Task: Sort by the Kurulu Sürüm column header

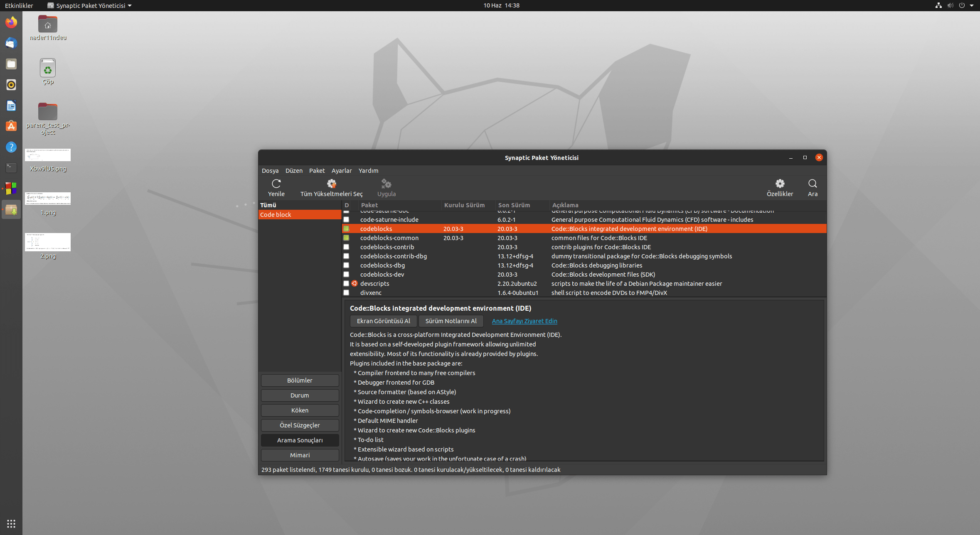Action: tap(468, 205)
